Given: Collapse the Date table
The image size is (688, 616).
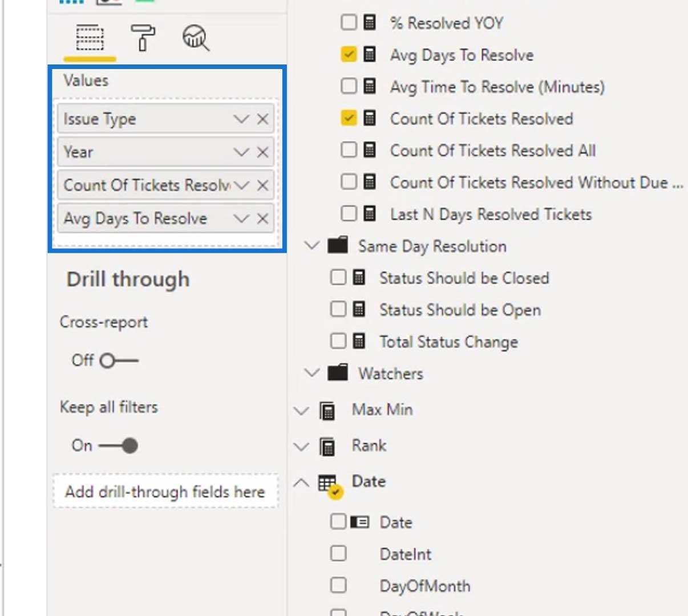Looking at the screenshot, I should [x=301, y=483].
